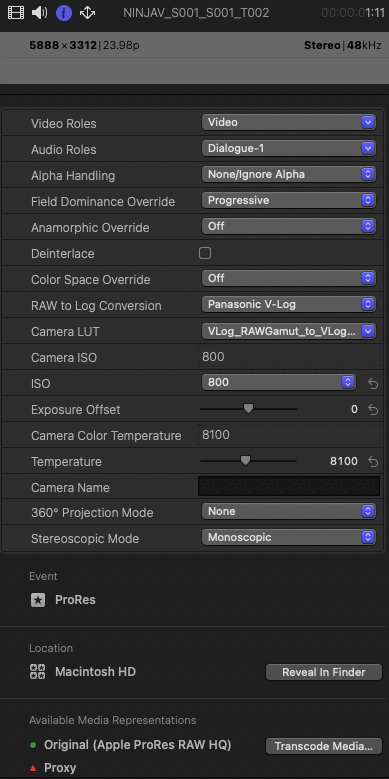
Task: Click the Original (Apple ProRes RAW HQ) label
Action: tap(138, 745)
